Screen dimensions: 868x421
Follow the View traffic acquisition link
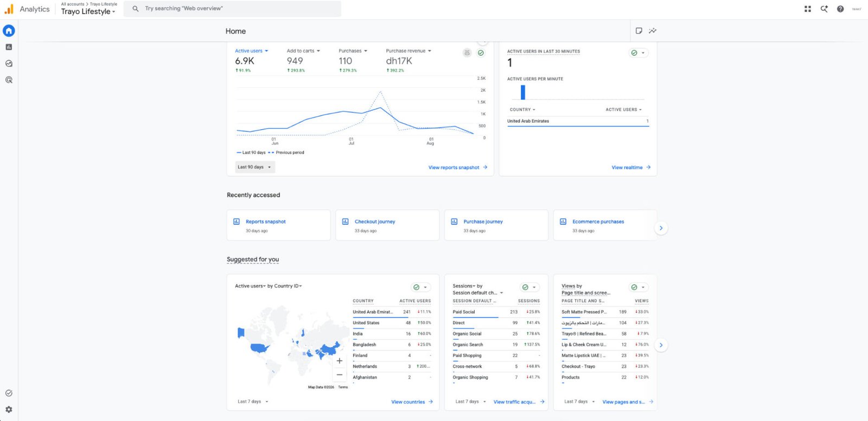point(519,402)
